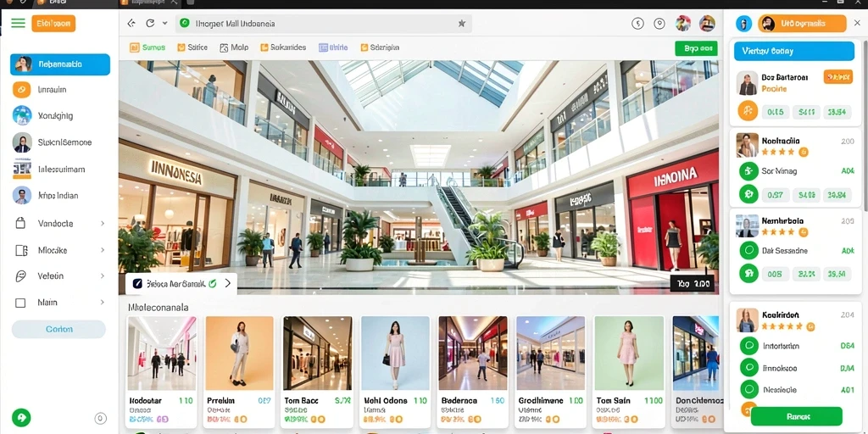Open the Sokamides tab
The height and width of the screenshot is (434, 868).
(x=283, y=47)
